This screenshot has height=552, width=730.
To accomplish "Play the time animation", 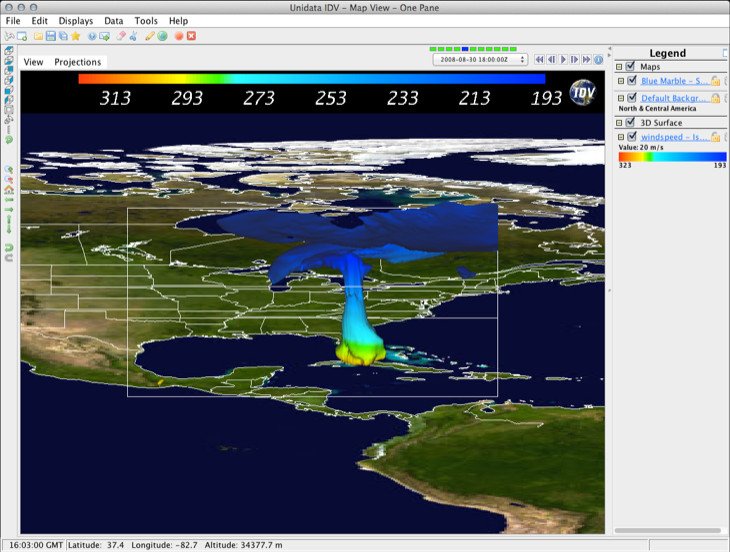I will coord(563,60).
